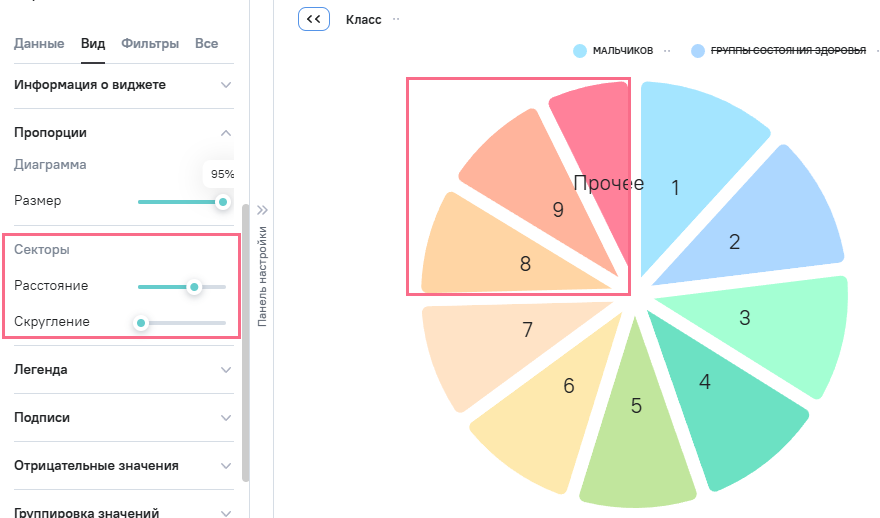Viewport: 880px width, 518px height.
Task: Expand the Легенда section
Action: [226, 370]
